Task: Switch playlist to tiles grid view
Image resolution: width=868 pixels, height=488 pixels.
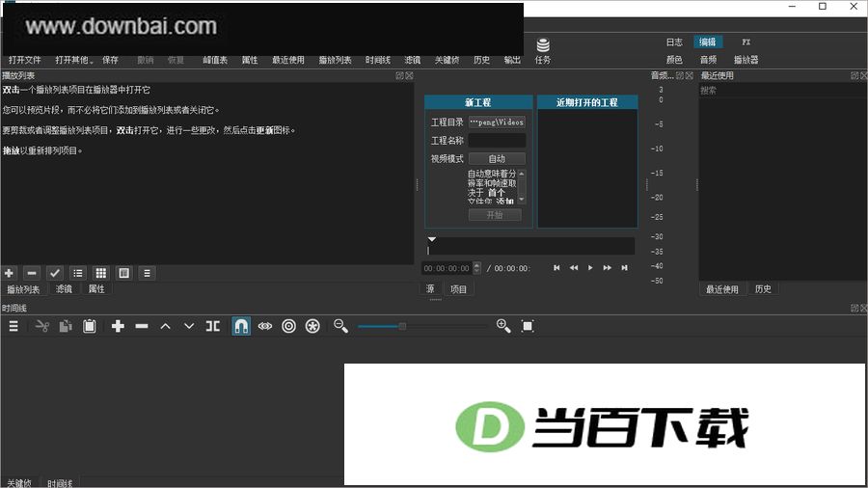Action: click(x=100, y=273)
